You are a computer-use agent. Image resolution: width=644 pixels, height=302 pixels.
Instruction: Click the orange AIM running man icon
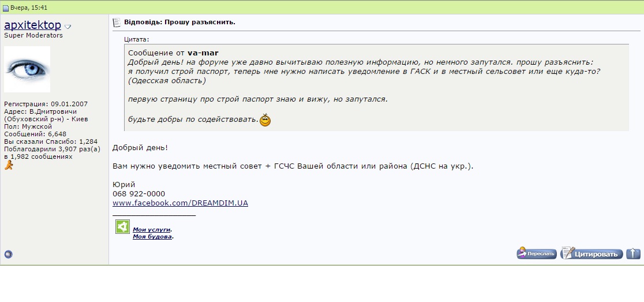[9, 165]
